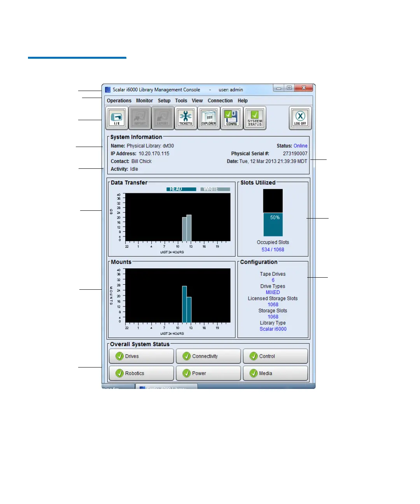Viewport: 420px width, 504px height.
Task: Click the Activity Idle text
Action: 134,169
